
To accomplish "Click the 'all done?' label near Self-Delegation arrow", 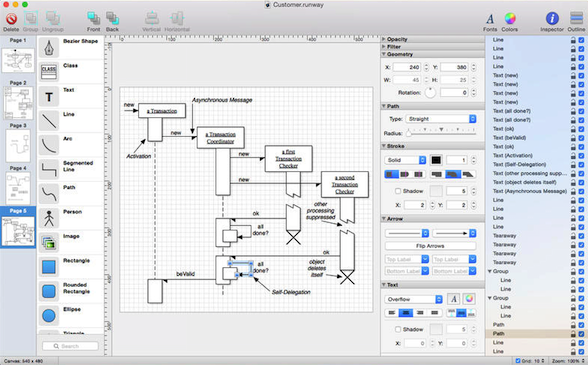I will point(261,267).
